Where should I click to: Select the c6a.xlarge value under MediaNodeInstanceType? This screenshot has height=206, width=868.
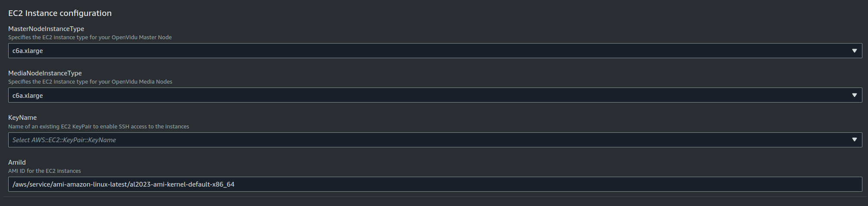pos(28,95)
